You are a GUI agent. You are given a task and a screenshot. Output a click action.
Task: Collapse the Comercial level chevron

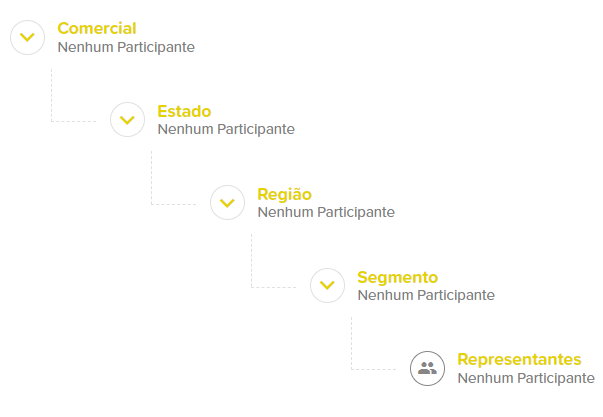click(x=27, y=37)
